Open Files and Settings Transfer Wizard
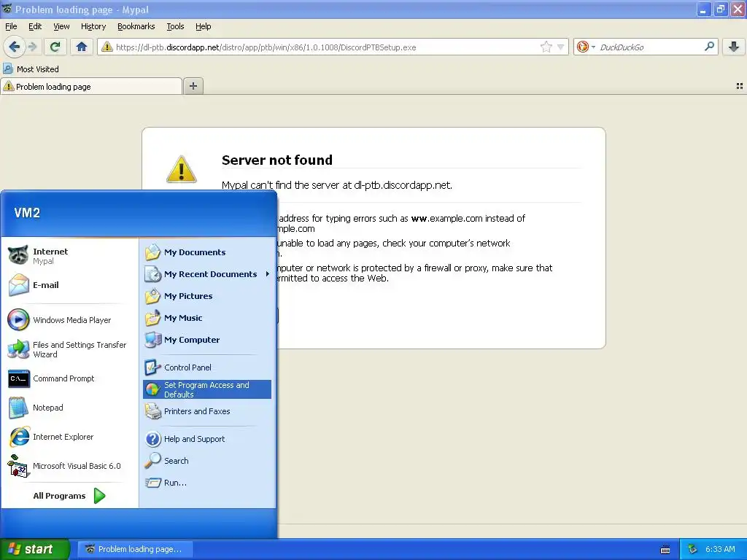 click(x=71, y=349)
